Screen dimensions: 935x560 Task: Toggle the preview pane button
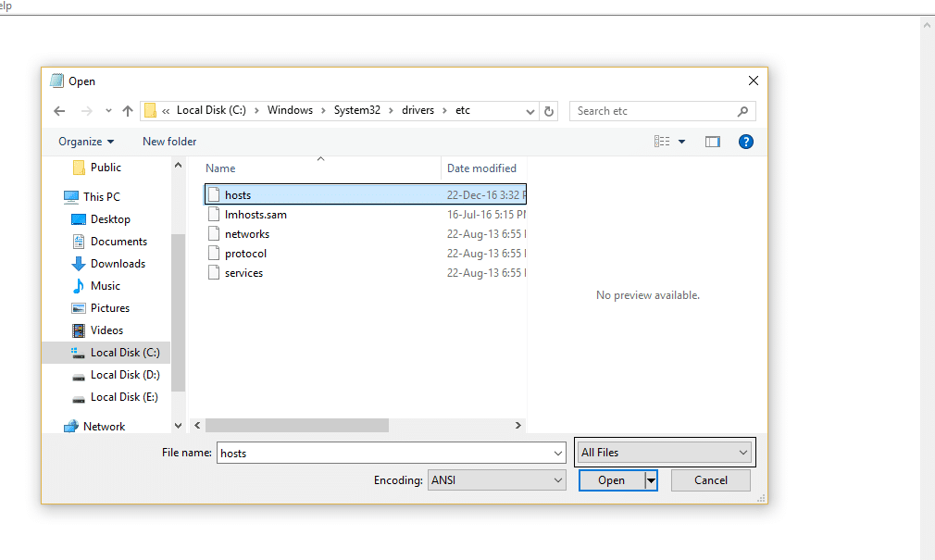point(713,142)
